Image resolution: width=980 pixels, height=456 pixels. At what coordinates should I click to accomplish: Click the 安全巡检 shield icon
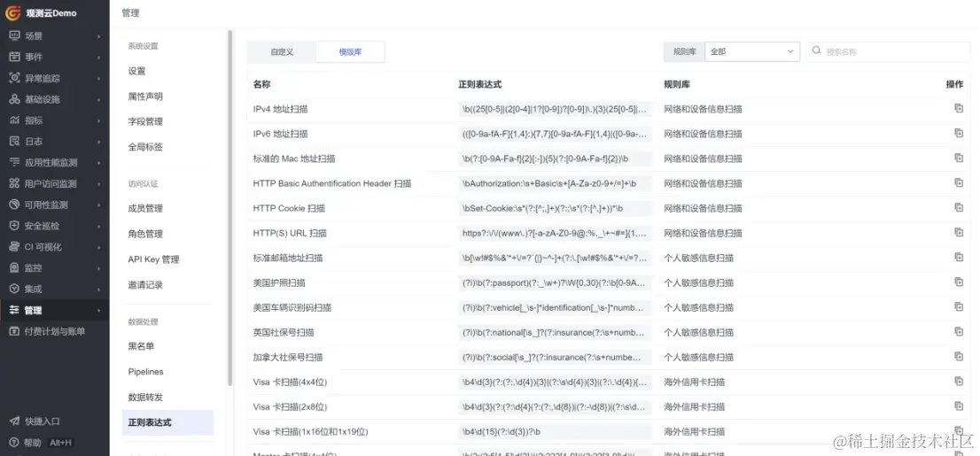point(15,226)
